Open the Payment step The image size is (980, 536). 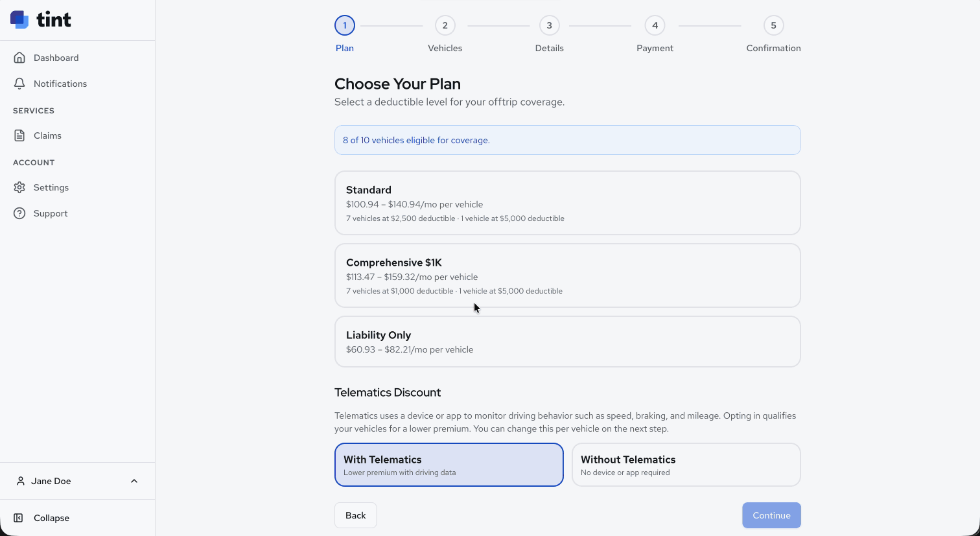coord(655,25)
